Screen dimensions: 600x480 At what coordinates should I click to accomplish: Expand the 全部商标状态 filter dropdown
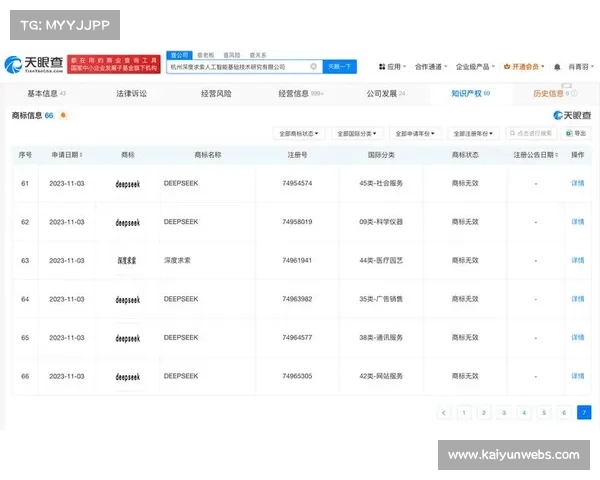coord(298,133)
